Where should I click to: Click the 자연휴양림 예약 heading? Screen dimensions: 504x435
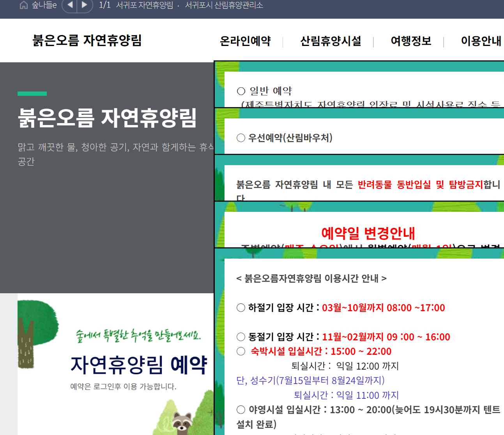tap(139, 365)
